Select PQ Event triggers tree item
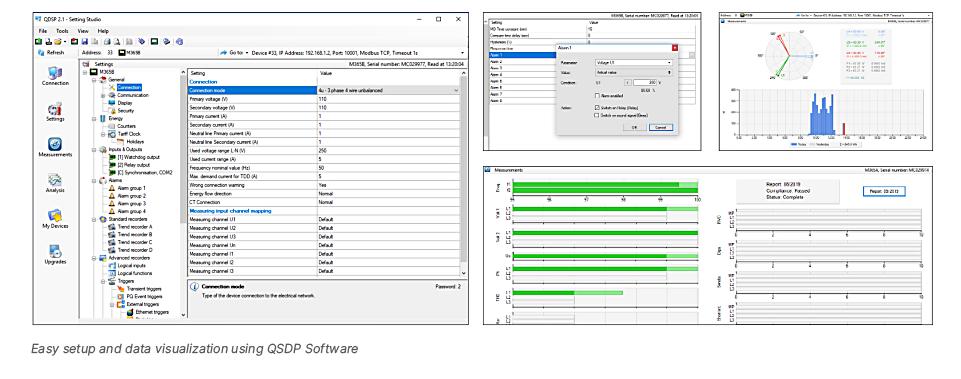The width and height of the screenshot is (961, 379). 139,297
